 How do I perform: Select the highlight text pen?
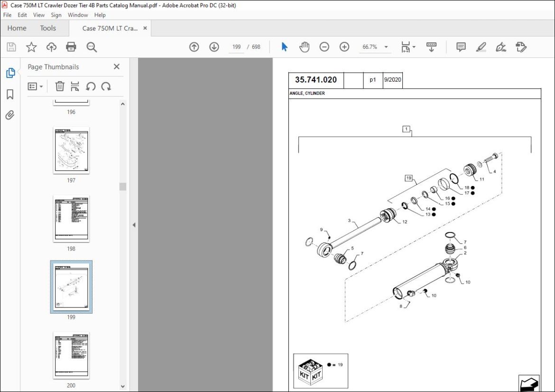(481, 47)
